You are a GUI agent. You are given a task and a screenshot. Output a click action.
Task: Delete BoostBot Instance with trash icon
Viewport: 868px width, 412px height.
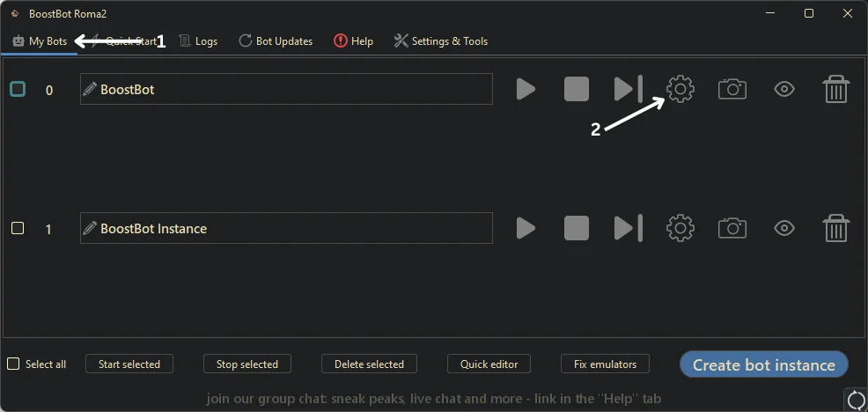(x=836, y=228)
